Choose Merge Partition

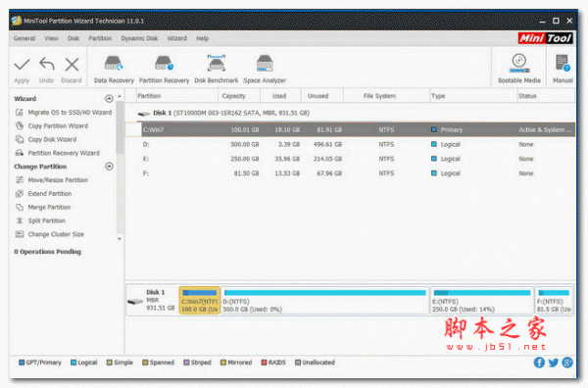coord(42,207)
